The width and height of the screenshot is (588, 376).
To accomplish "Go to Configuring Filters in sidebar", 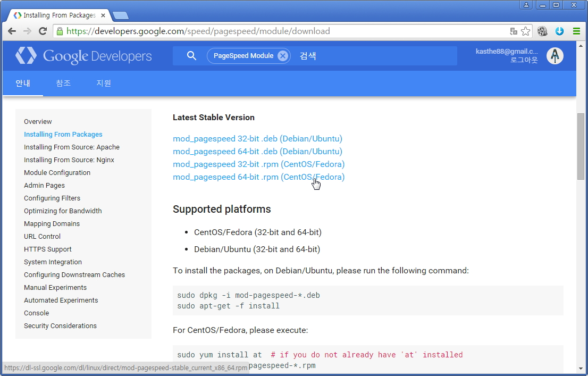I will coord(52,198).
